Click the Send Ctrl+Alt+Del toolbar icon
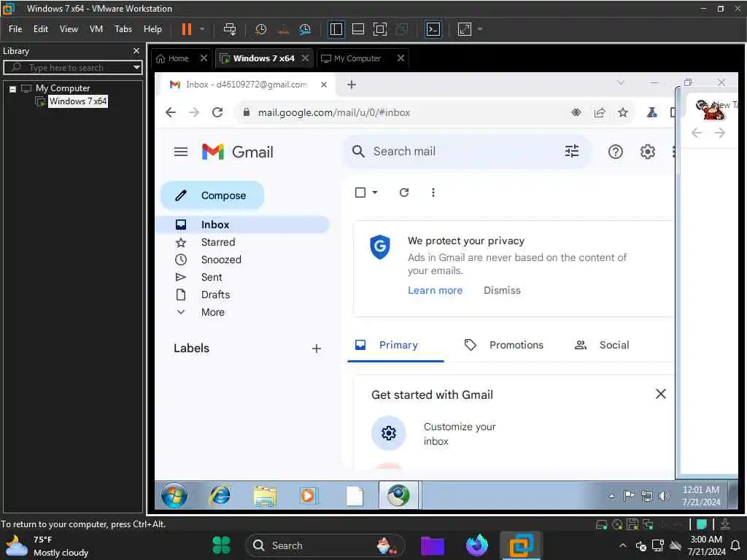The height and width of the screenshot is (560, 747). tap(230, 29)
